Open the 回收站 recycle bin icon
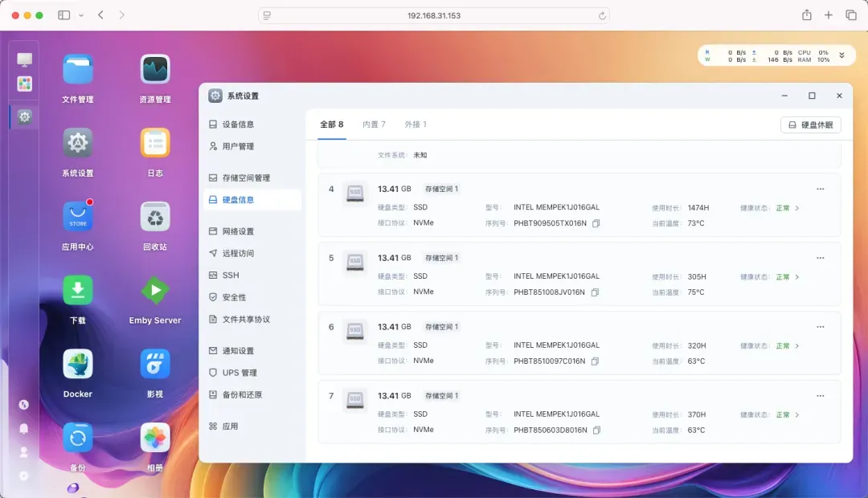The height and width of the screenshot is (498, 868). coord(155,216)
